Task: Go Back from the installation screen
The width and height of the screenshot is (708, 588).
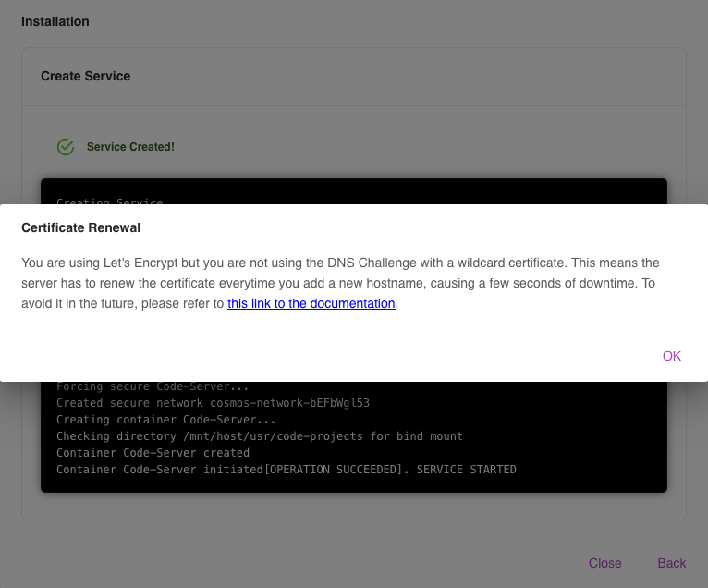Action: (671, 563)
